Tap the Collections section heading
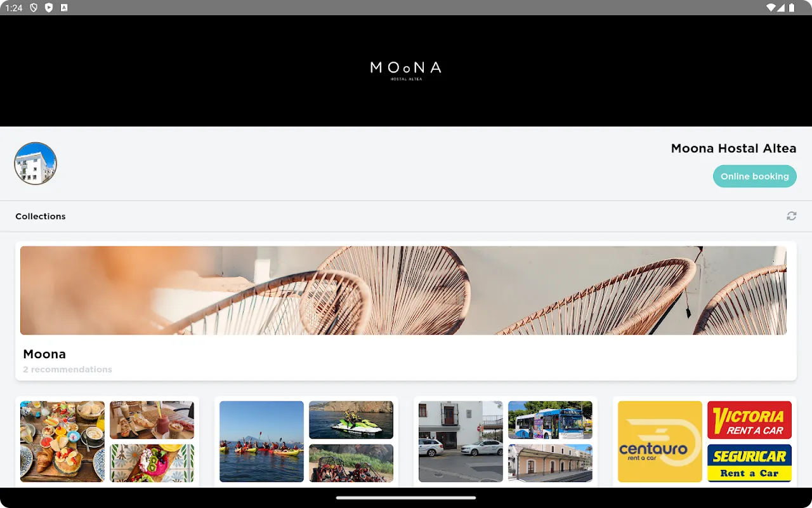The image size is (812, 508). point(41,216)
